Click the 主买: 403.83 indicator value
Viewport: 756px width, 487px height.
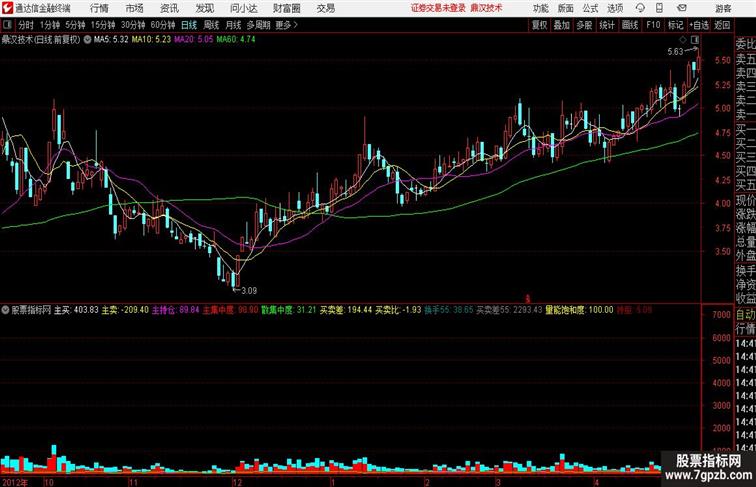coord(76,310)
